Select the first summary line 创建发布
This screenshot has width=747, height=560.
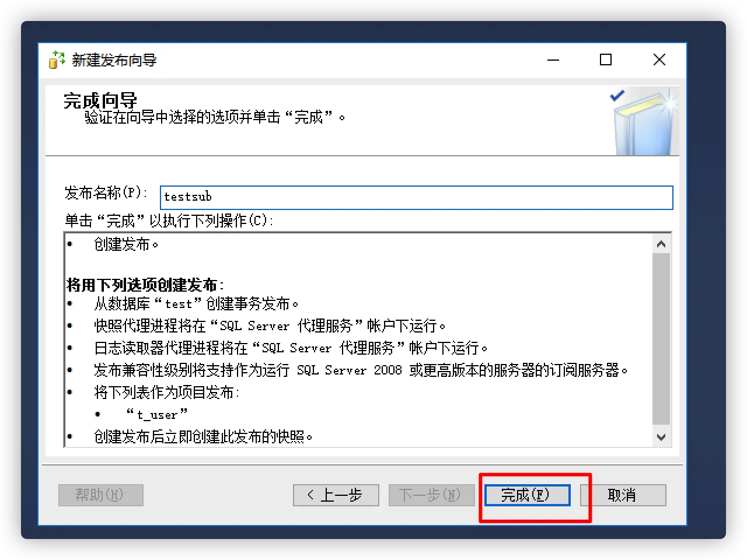[x=126, y=244]
